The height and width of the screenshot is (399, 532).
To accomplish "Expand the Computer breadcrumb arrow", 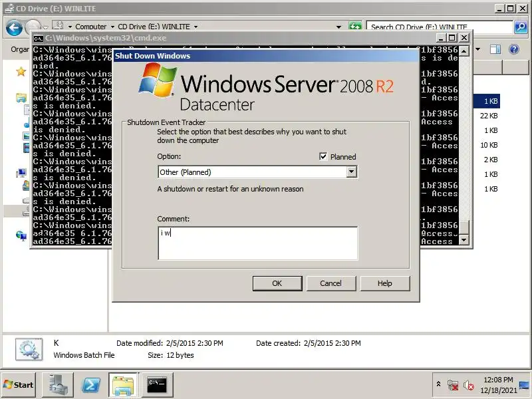I will point(112,27).
